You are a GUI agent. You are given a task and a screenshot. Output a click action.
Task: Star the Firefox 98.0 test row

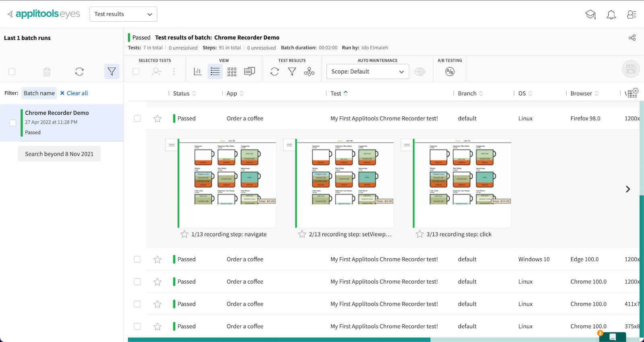click(157, 119)
